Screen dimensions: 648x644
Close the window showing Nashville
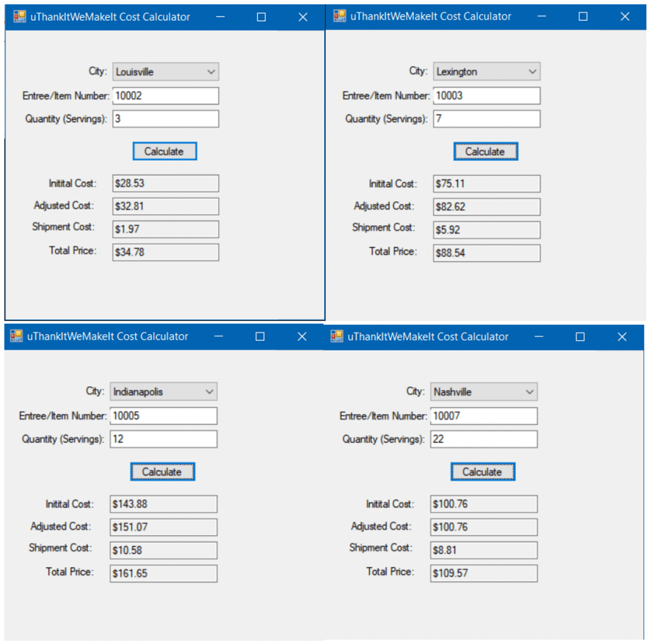[622, 337]
